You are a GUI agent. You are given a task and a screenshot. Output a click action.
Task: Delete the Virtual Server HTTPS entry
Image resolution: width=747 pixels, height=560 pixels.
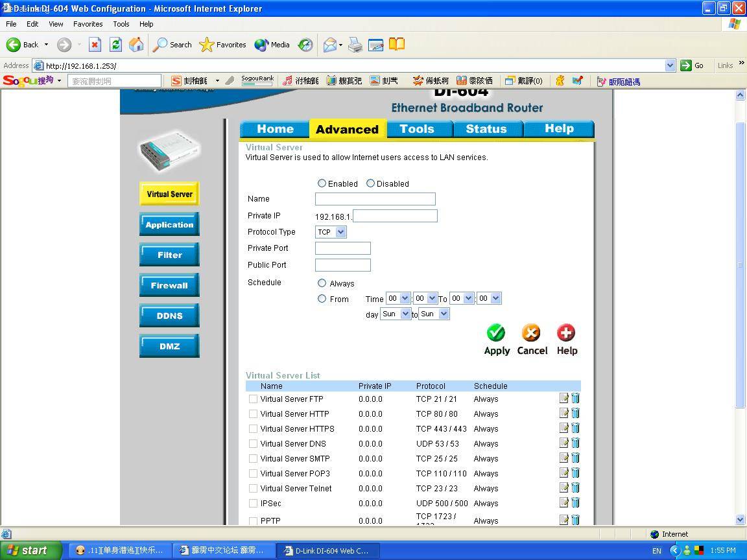(x=576, y=428)
